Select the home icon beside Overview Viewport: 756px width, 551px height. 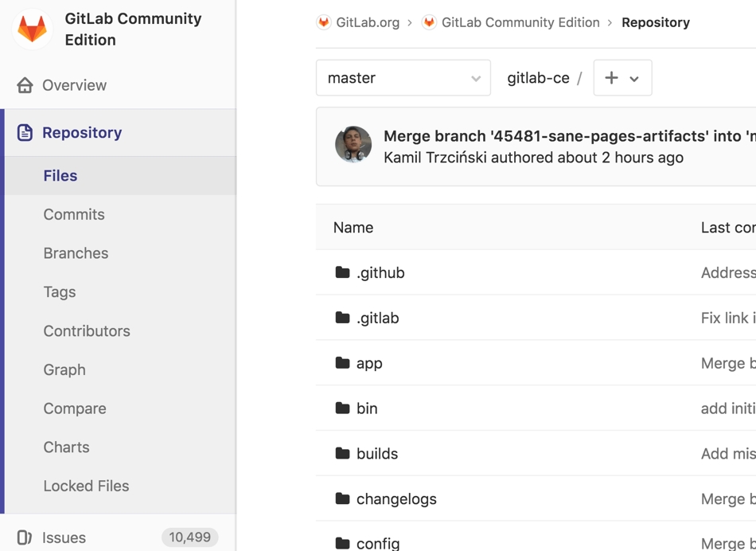click(24, 85)
